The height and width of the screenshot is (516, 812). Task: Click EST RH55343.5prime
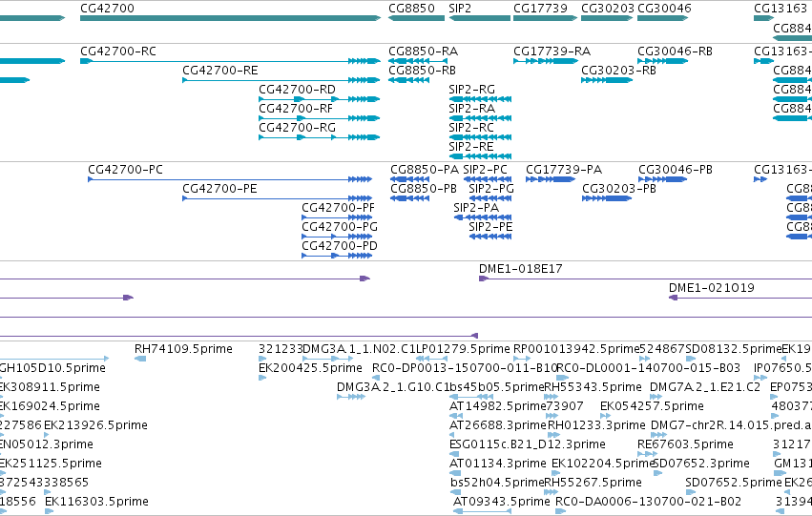click(551, 397)
